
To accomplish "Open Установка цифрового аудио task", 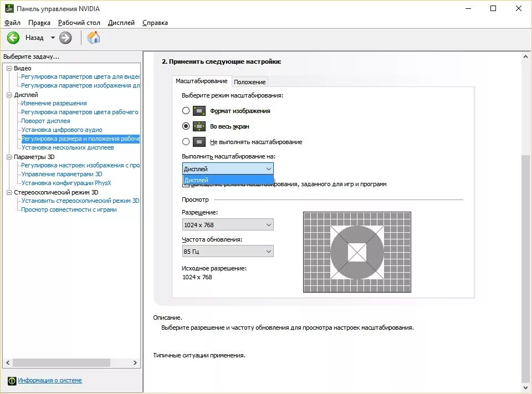I will pos(62,130).
